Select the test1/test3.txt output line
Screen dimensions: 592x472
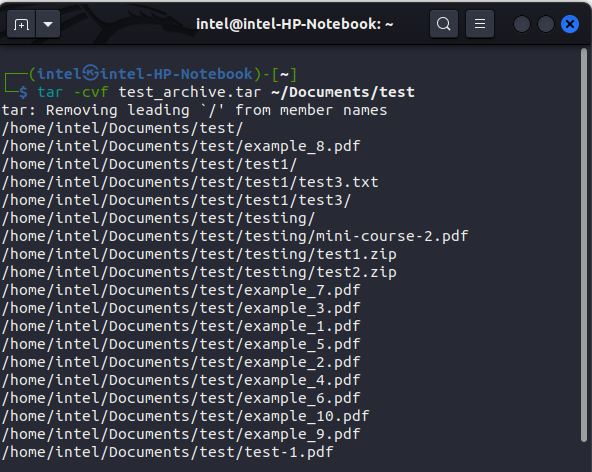click(190, 182)
